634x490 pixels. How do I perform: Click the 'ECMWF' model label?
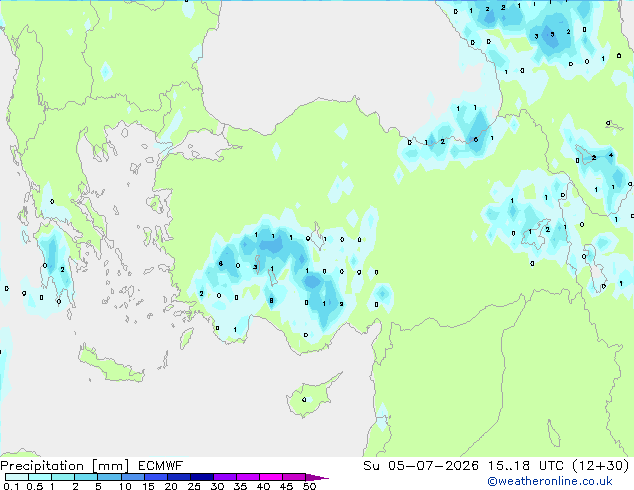(161, 466)
